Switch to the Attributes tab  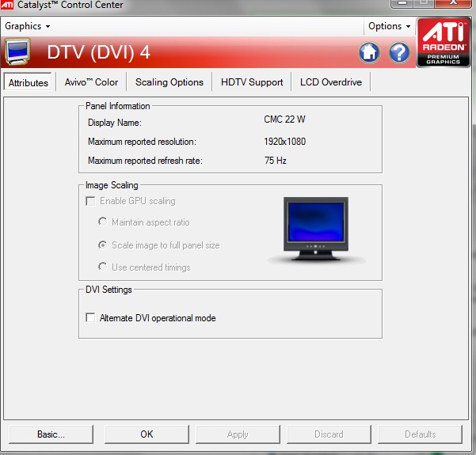[29, 82]
